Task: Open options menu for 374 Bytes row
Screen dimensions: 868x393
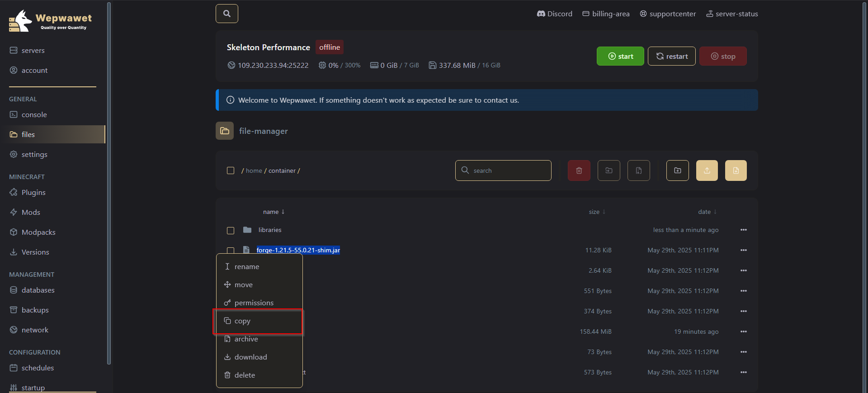Action: point(744,311)
